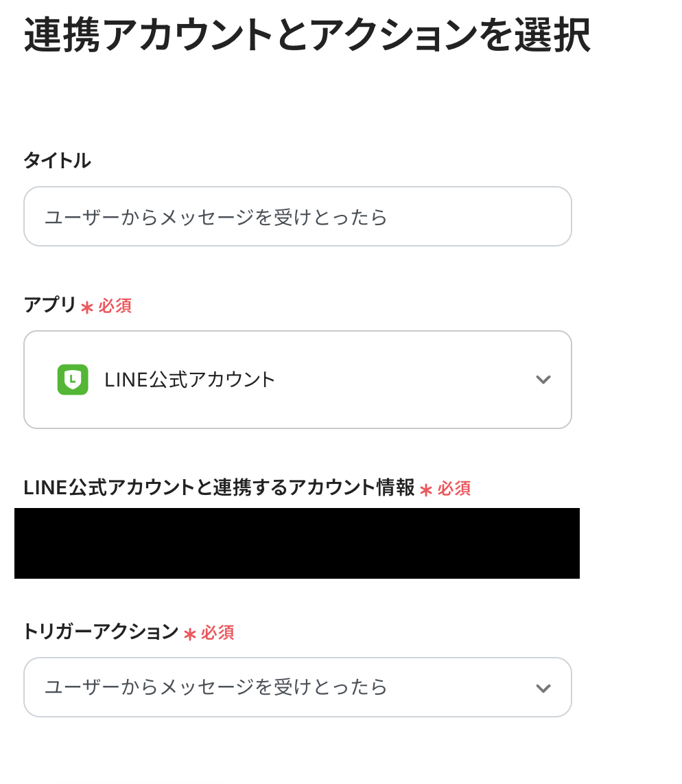Focus the タイトル text input field
Screen dimensions: 682x784
[298, 216]
